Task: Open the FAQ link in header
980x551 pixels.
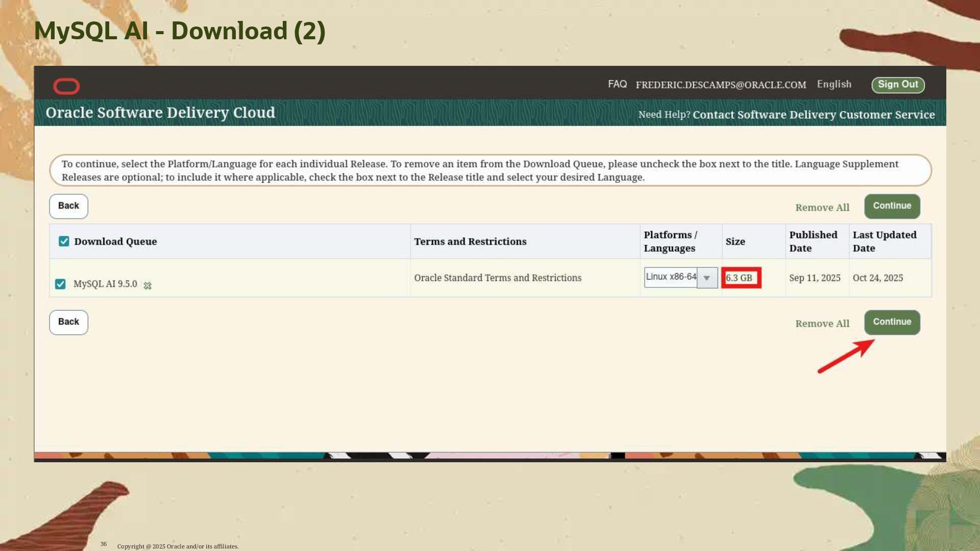Action: (x=617, y=84)
